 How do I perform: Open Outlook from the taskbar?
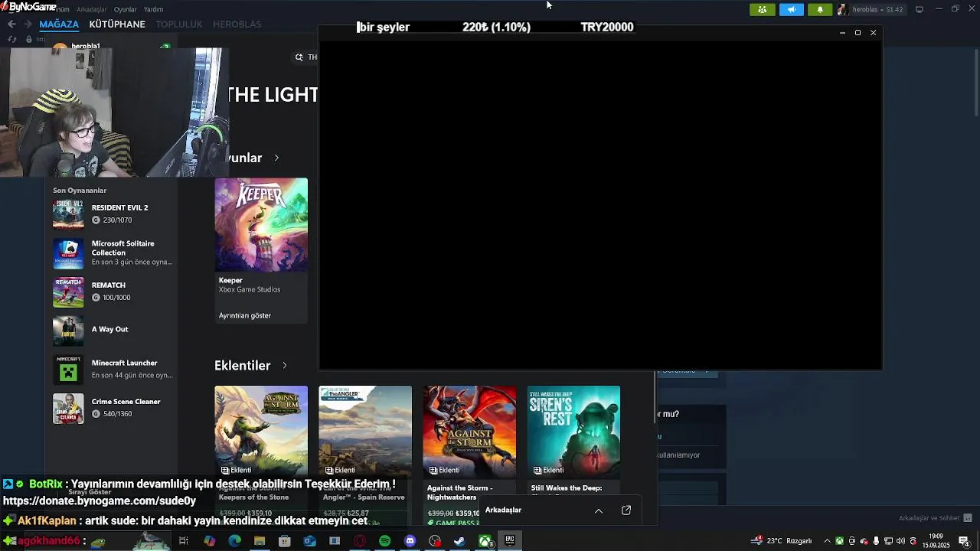(x=309, y=541)
